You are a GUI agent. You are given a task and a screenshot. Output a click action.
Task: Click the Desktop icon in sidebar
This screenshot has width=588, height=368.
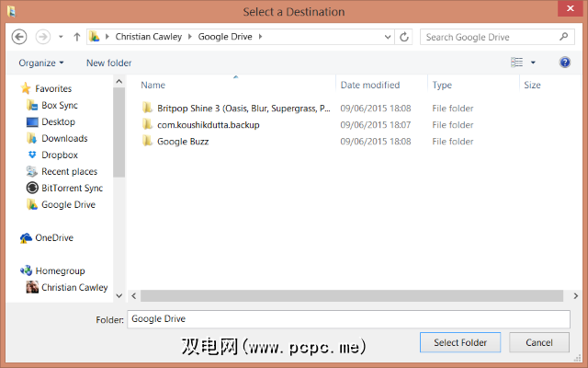(32, 121)
